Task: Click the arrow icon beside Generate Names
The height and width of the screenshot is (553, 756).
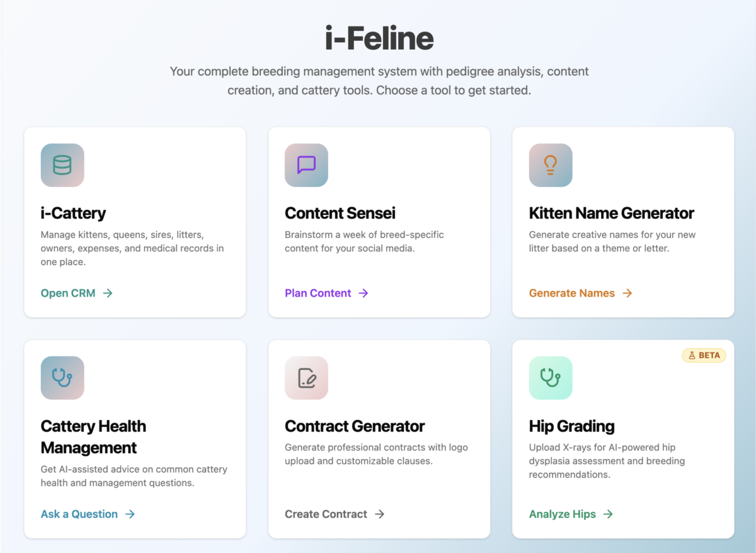Action: (627, 293)
